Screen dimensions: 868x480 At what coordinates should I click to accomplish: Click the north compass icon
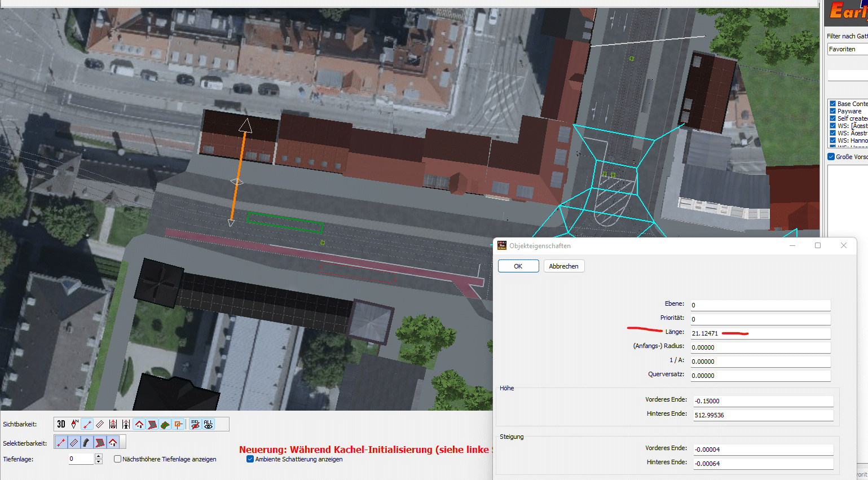point(74,424)
